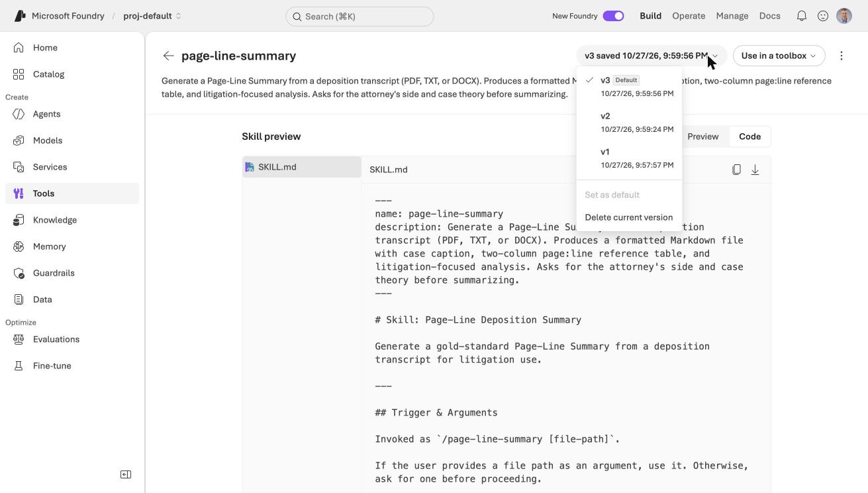Open Services in the sidebar
868x493 pixels.
pos(72,167)
